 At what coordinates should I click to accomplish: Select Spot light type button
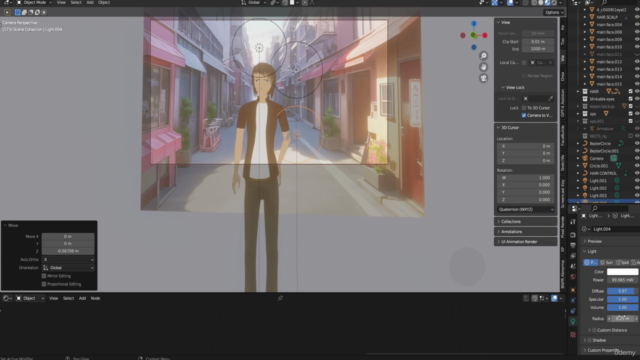[622, 262]
